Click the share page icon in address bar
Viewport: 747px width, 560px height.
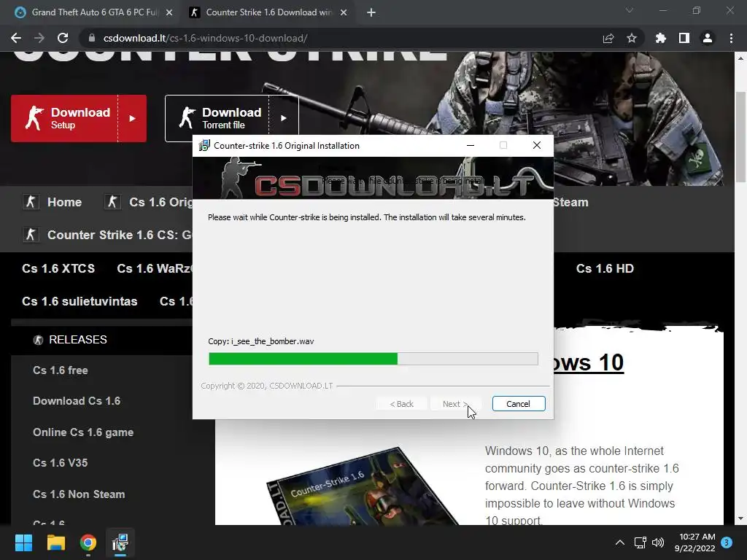tap(608, 38)
